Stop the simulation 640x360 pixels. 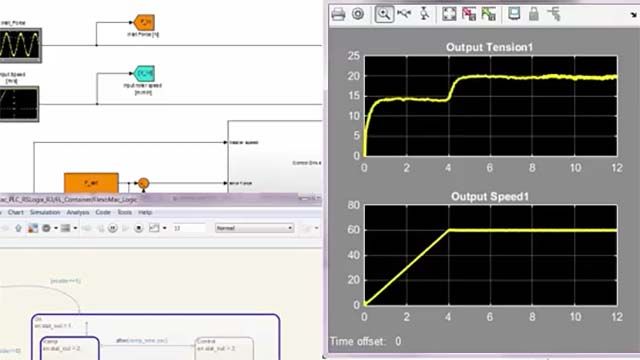point(138,228)
